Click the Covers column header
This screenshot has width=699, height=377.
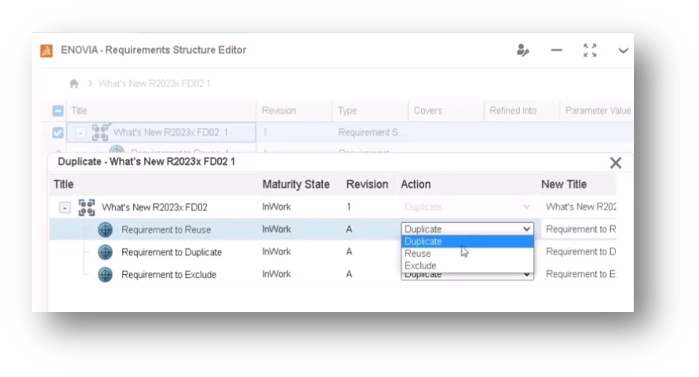[x=428, y=111]
